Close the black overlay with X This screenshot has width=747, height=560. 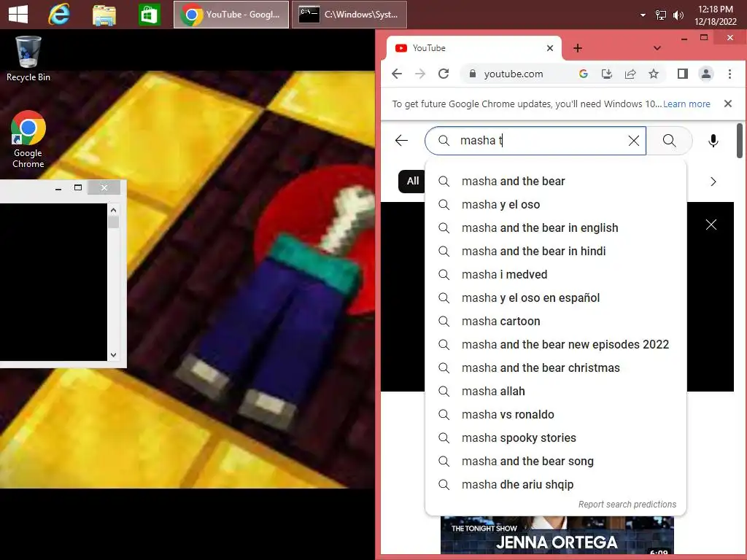coord(711,225)
